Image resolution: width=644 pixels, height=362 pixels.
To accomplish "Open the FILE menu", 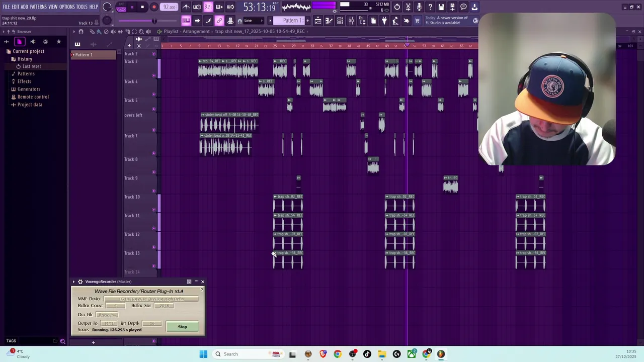I will [x=6, y=7].
